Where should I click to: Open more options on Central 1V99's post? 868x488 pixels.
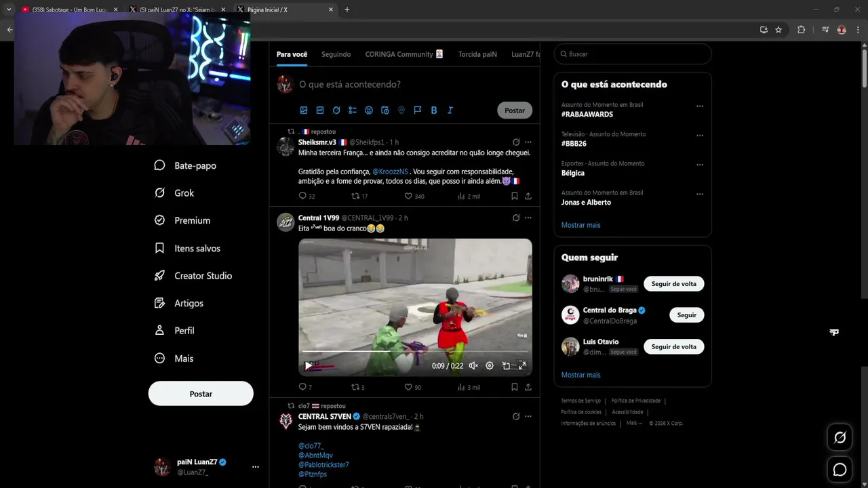tap(528, 218)
